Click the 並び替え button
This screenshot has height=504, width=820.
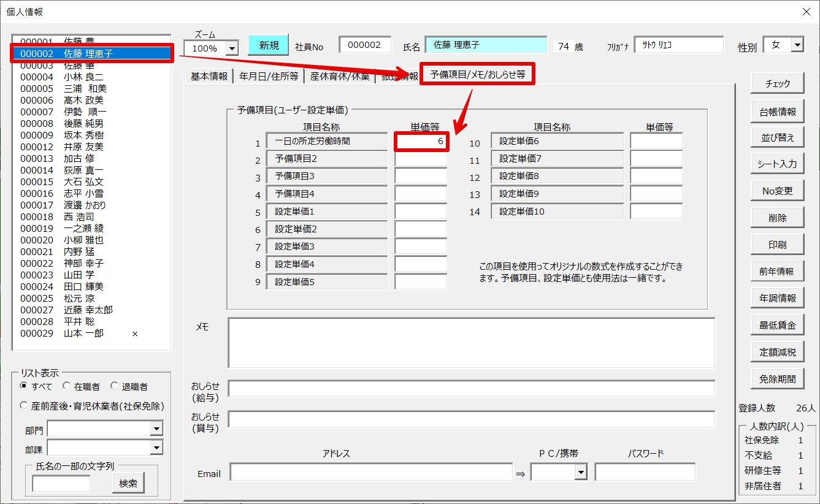[x=777, y=138]
